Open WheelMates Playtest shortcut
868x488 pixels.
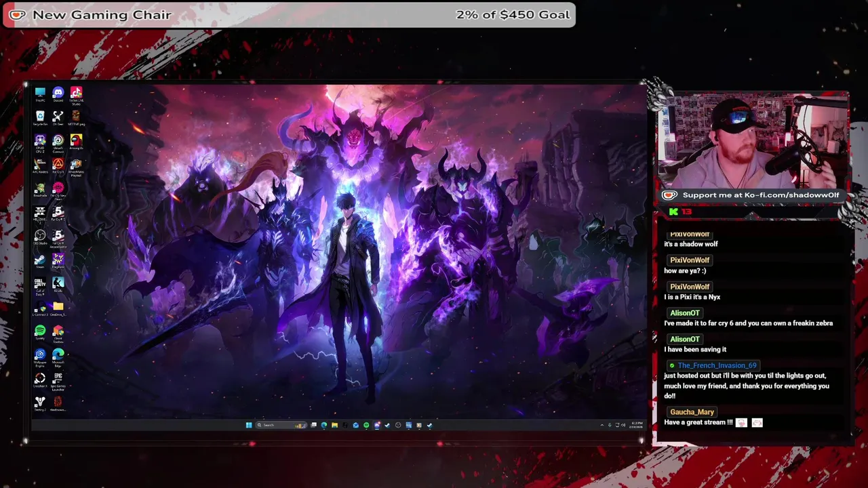point(76,167)
